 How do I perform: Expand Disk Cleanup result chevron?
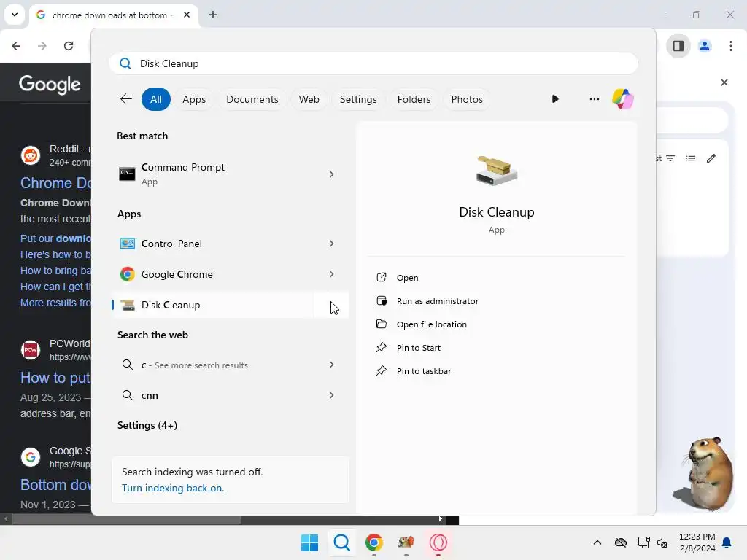pyautogui.click(x=332, y=305)
